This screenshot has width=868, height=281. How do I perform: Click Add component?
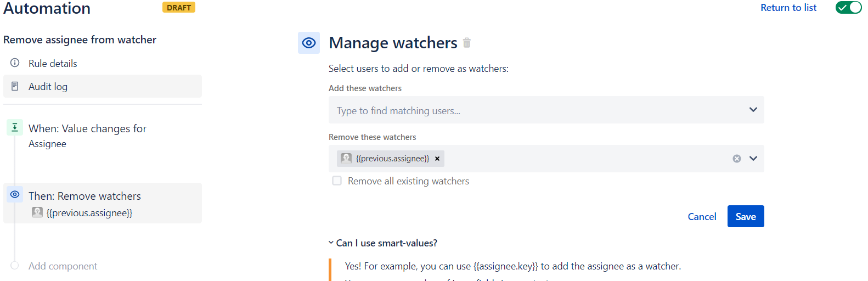click(63, 266)
